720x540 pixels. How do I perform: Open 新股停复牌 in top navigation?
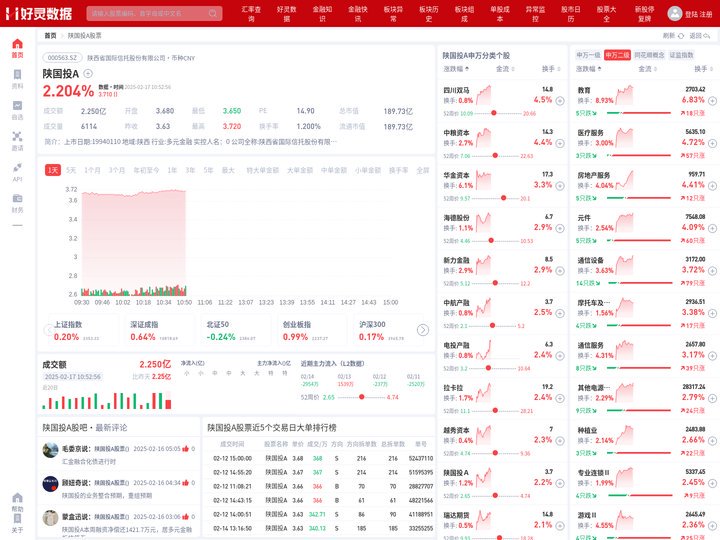click(x=645, y=14)
